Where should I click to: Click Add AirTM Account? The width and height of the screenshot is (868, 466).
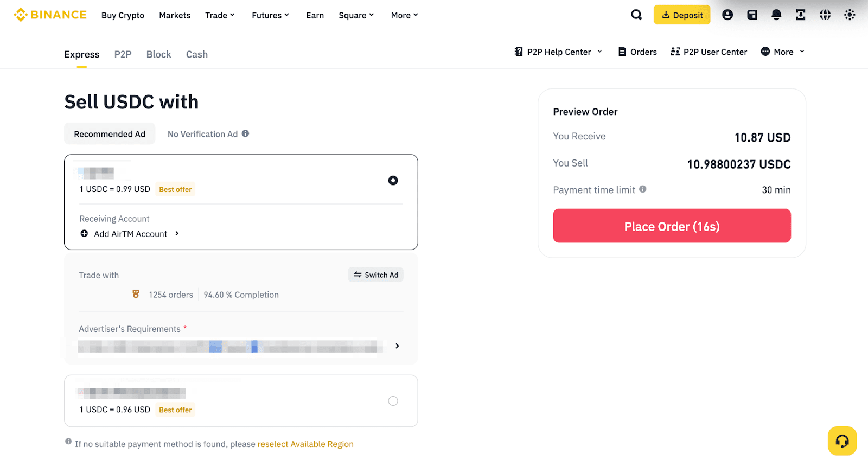(x=130, y=234)
